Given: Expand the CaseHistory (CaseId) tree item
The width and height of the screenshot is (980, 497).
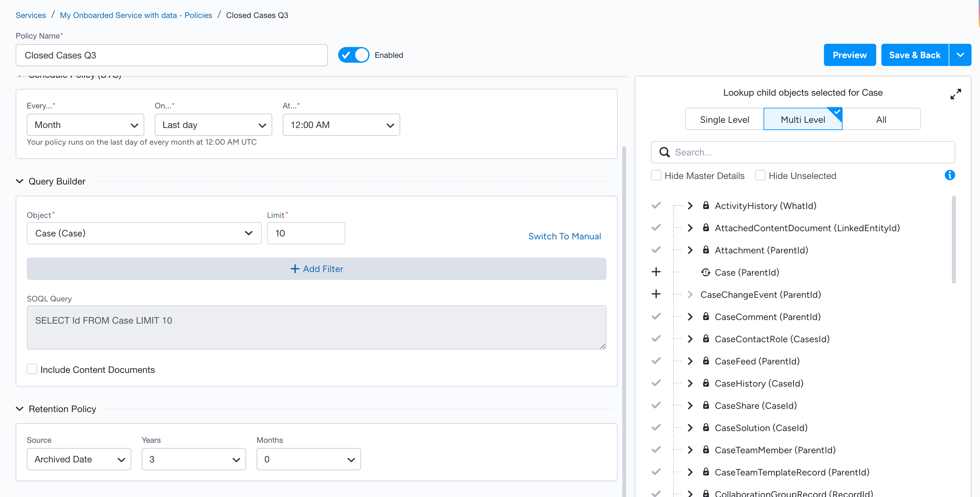Looking at the screenshot, I should click(x=690, y=383).
